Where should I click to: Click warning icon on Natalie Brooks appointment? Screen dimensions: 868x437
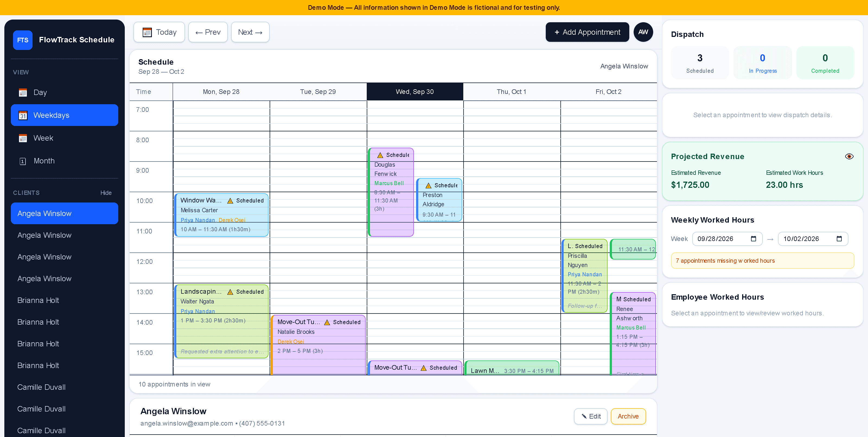point(327,322)
